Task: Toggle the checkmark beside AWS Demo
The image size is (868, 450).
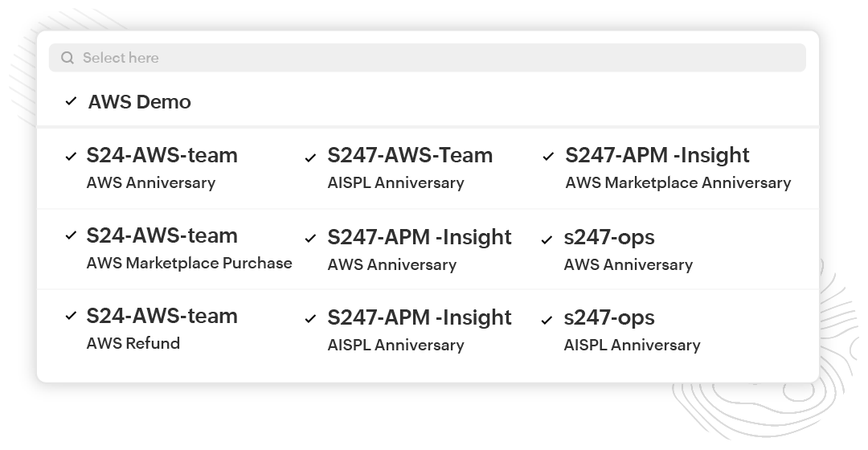Action: pyautogui.click(x=72, y=101)
